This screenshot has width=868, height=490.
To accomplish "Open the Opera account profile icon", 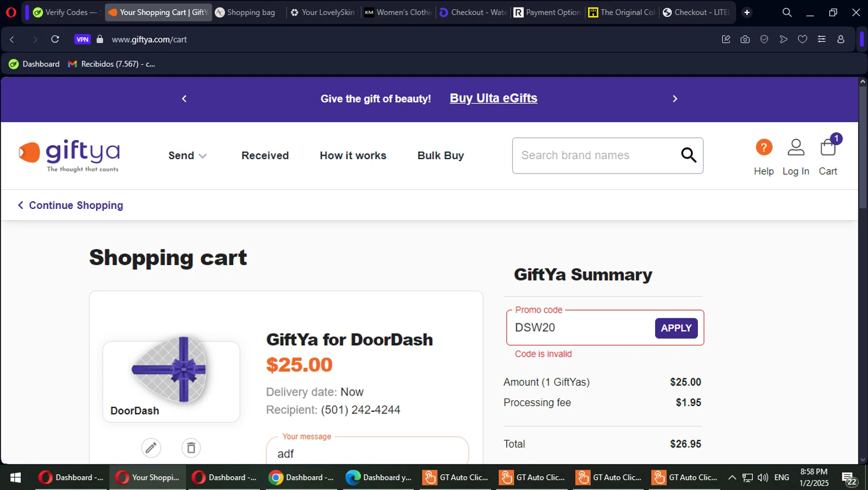I will [x=841, y=39].
